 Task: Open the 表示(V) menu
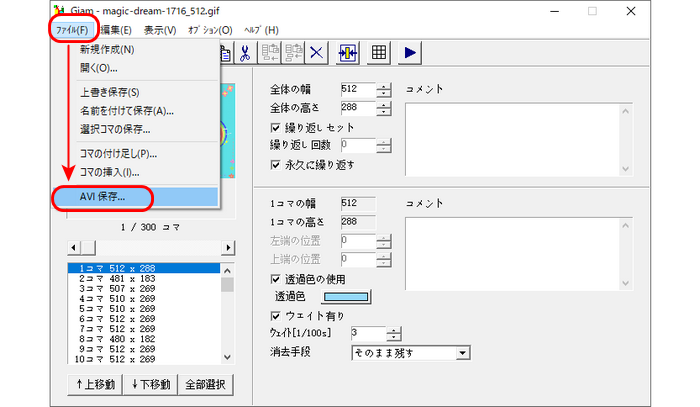click(x=160, y=30)
